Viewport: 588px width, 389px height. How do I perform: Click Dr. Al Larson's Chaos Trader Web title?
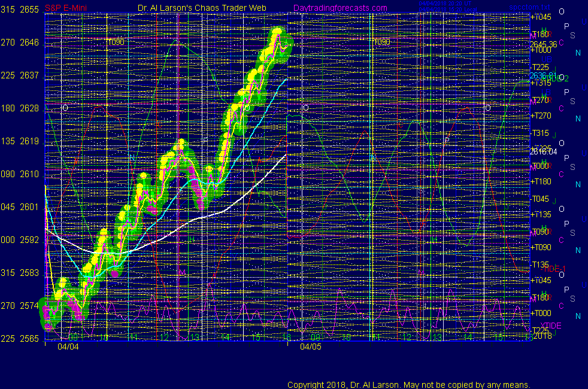[197, 8]
